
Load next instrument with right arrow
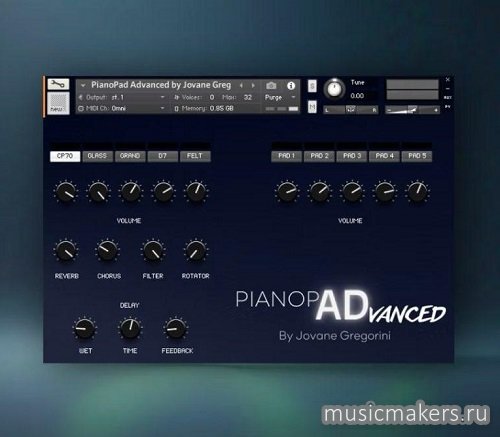[253, 86]
